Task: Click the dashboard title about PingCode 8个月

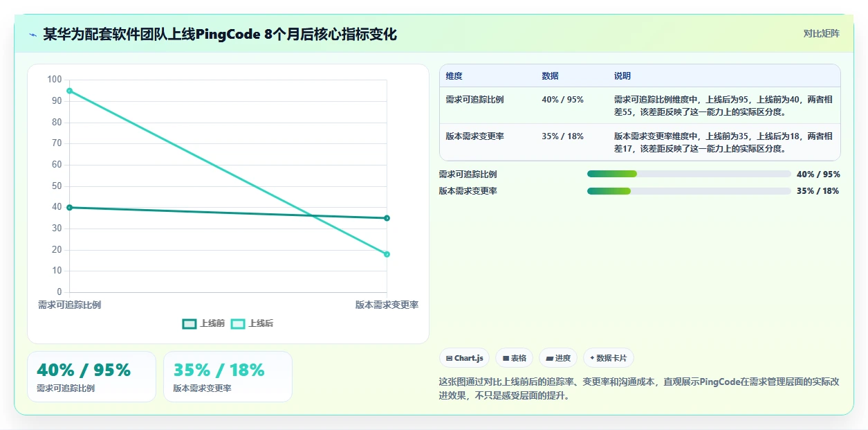Action: (x=220, y=34)
